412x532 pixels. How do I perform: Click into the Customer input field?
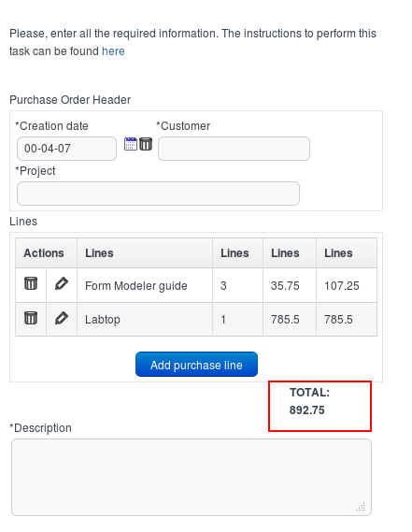coord(234,149)
